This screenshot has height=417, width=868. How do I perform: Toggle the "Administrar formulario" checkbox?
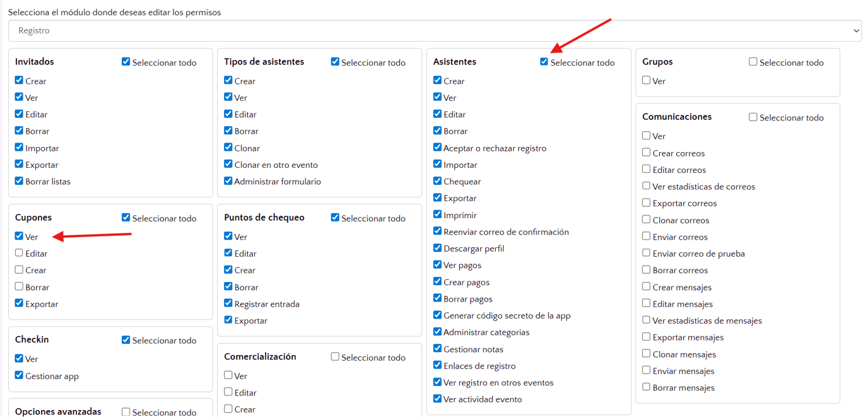(x=228, y=181)
